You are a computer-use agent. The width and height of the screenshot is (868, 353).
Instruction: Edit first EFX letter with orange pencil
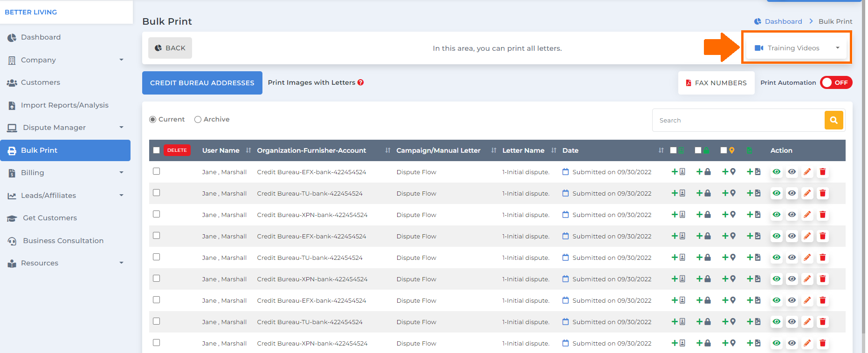(x=807, y=172)
